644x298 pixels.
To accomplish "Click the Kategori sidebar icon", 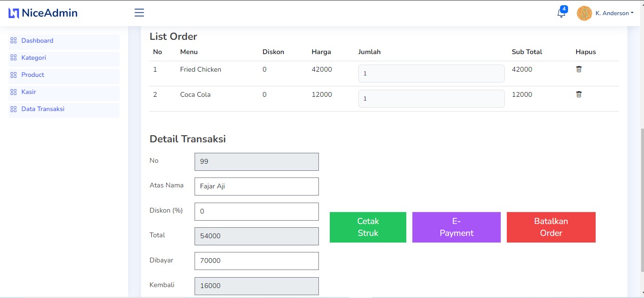I will point(14,57).
